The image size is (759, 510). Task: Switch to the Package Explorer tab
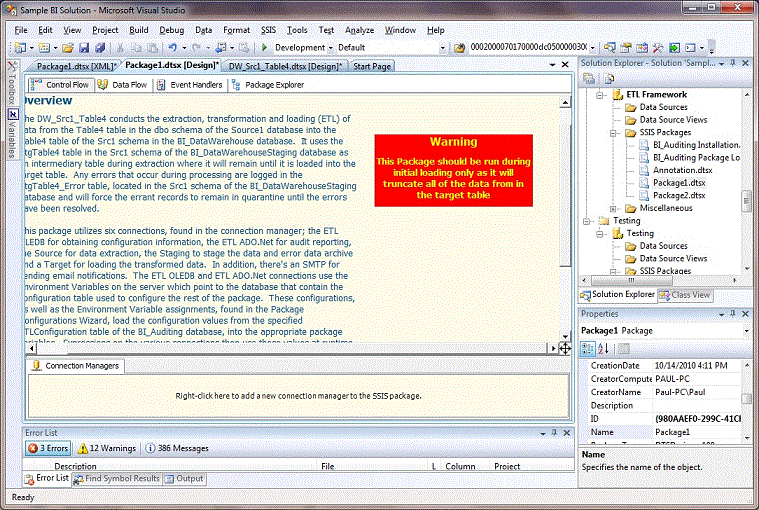tap(268, 85)
